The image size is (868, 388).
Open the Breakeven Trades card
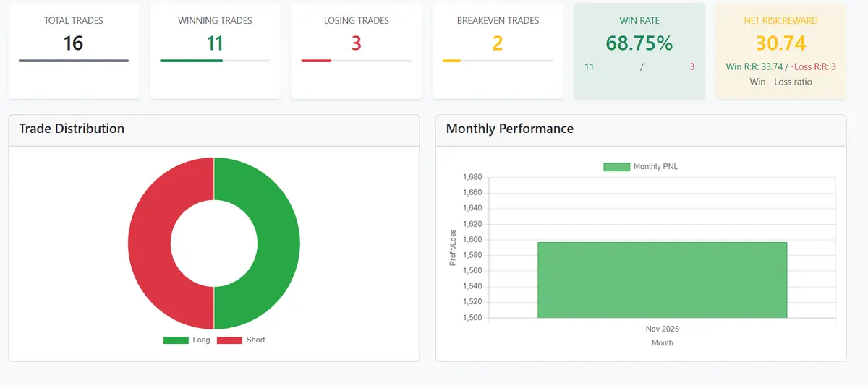point(498,51)
